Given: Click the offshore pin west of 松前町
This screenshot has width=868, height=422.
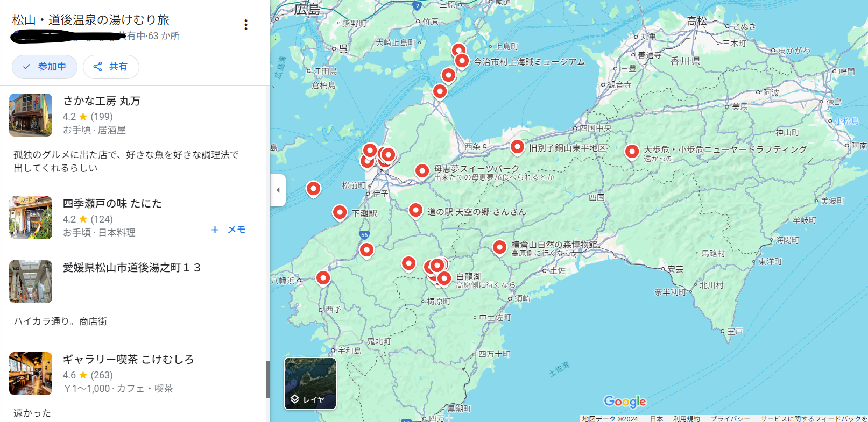Looking at the screenshot, I should (x=313, y=189).
